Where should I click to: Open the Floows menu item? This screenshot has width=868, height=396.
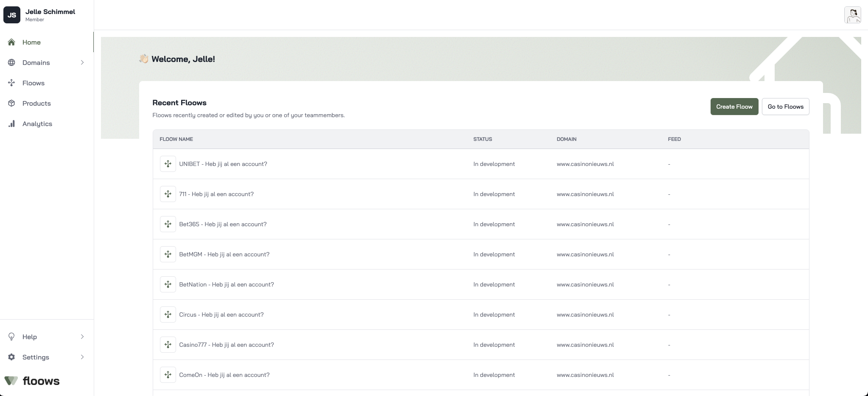tap(47, 83)
